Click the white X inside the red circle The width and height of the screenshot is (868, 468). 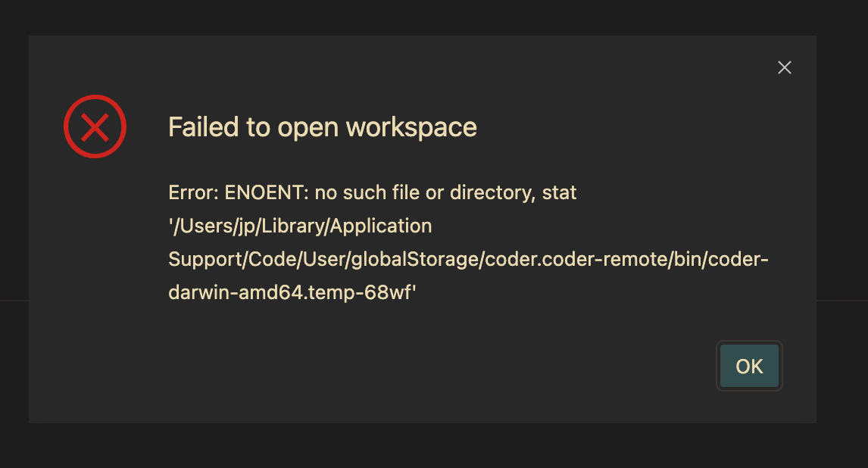click(x=95, y=127)
